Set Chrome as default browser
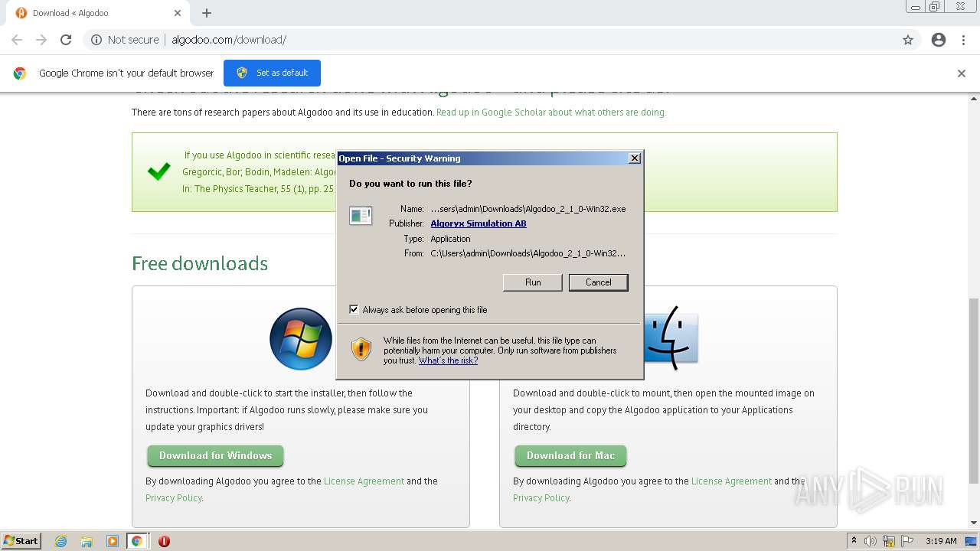 272,73
